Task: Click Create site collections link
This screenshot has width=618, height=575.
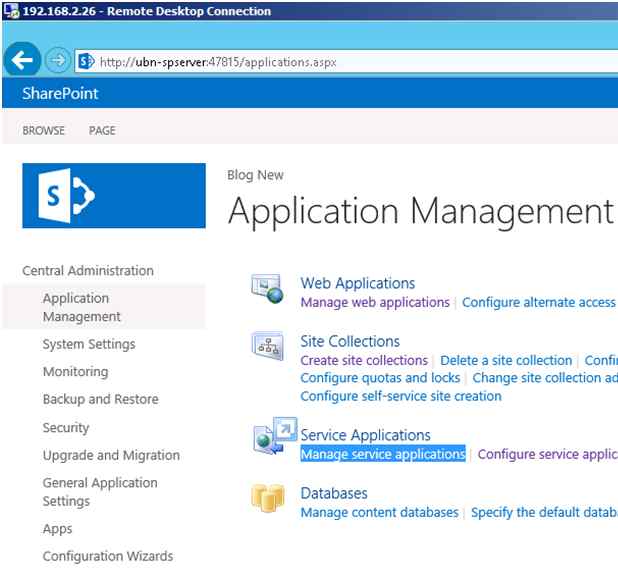Action: coord(364,360)
